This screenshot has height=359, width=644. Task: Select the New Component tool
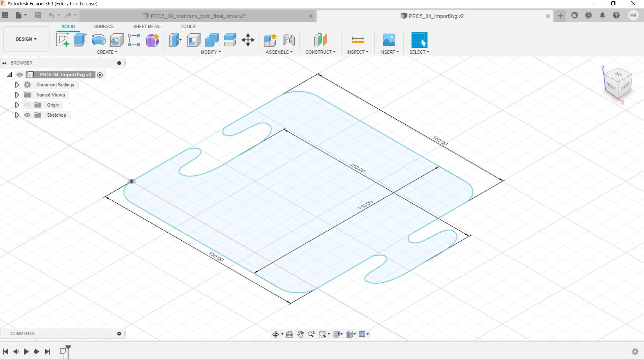(x=270, y=40)
